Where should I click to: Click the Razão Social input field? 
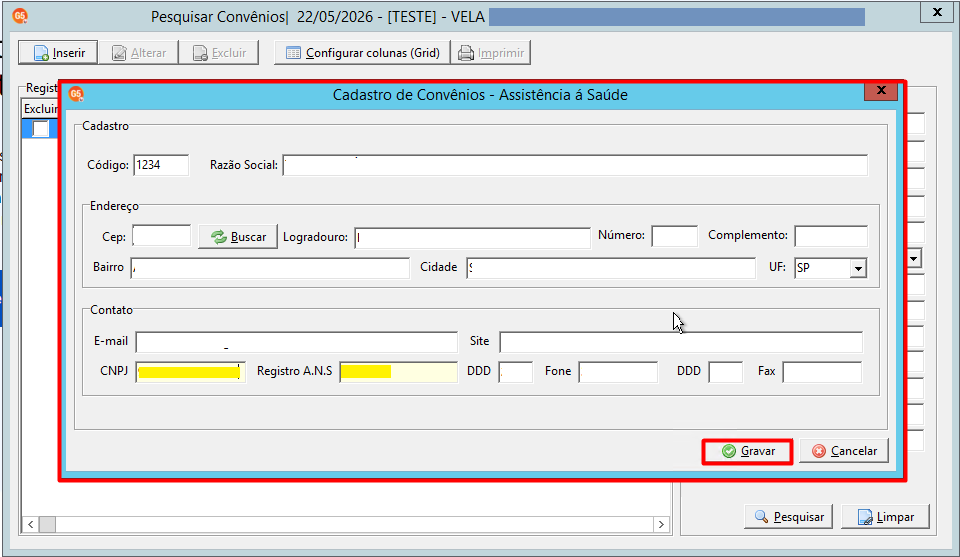(575, 165)
